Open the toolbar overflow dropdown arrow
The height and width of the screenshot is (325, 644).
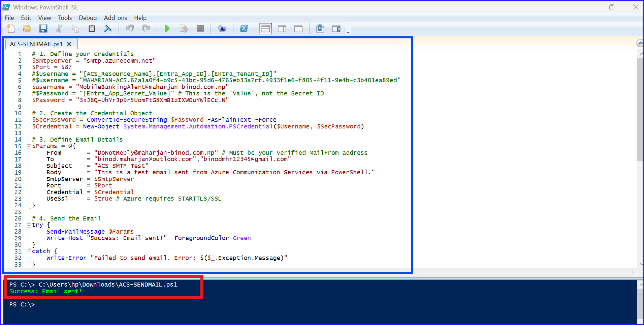click(348, 31)
